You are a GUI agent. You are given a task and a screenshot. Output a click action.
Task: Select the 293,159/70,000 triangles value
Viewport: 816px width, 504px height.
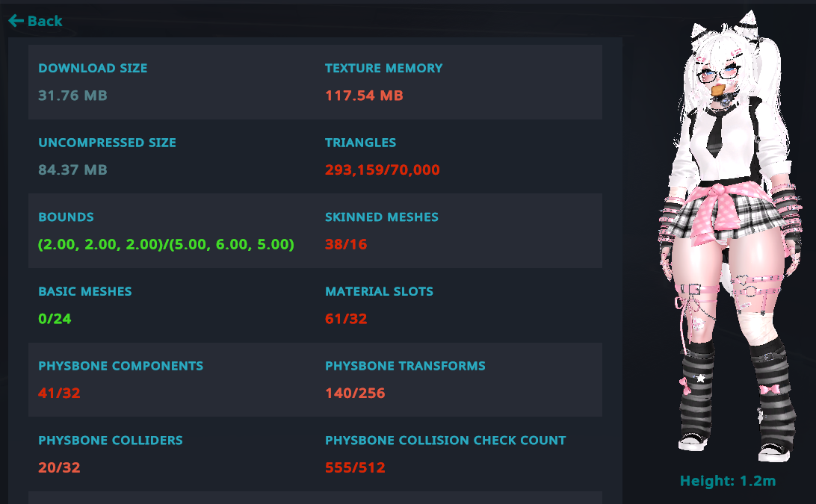click(383, 170)
